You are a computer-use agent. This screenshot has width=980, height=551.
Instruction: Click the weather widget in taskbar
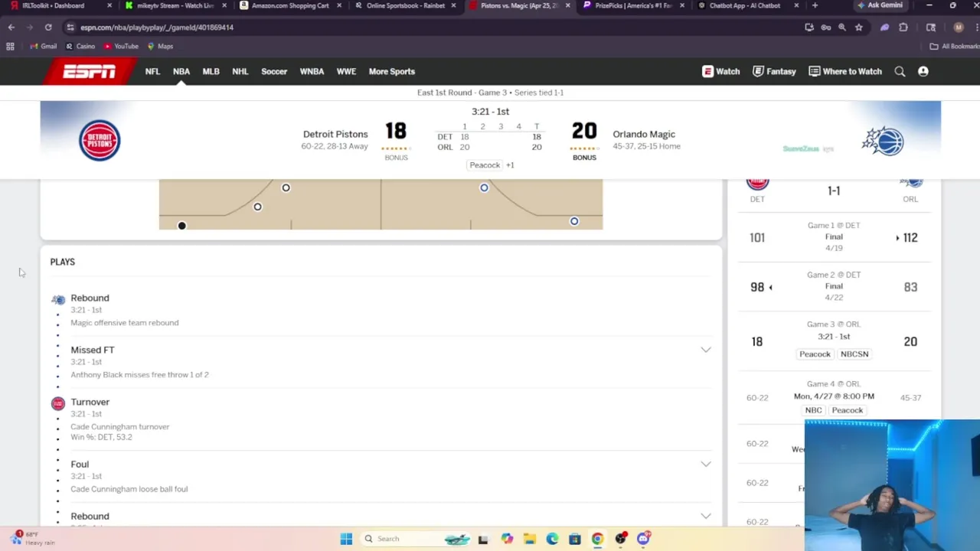(34, 539)
